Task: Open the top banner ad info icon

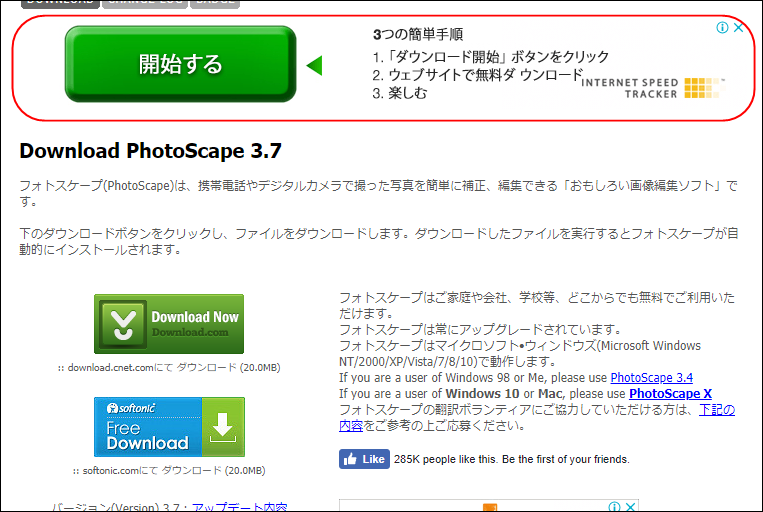Action: pos(722,28)
